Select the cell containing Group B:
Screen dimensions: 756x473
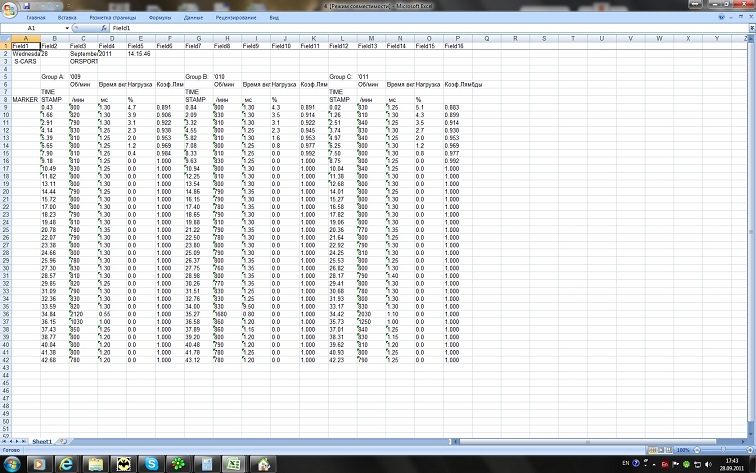199,77
